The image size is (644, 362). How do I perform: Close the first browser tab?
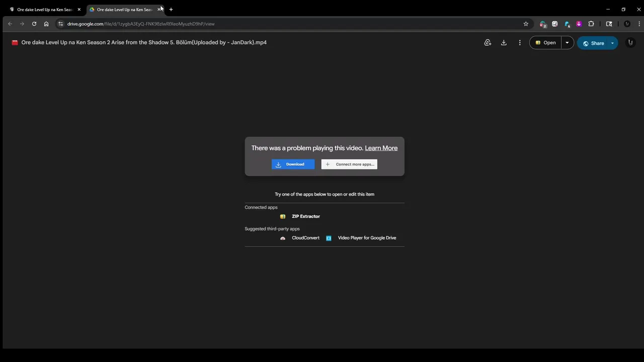click(x=79, y=10)
